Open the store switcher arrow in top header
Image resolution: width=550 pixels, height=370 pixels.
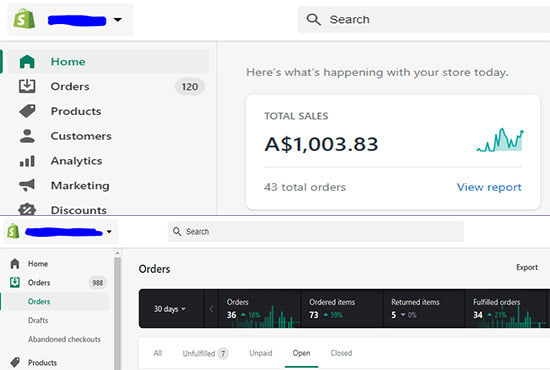[x=118, y=20]
